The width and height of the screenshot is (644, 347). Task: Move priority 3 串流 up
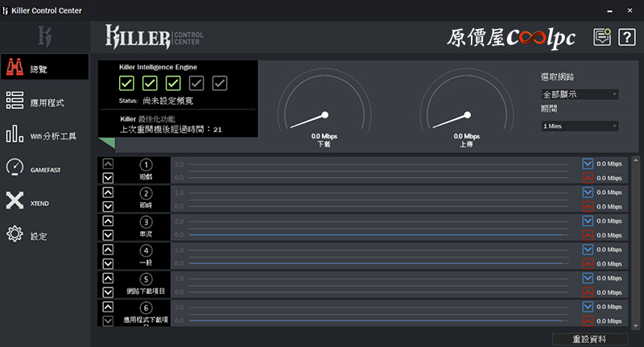point(108,221)
